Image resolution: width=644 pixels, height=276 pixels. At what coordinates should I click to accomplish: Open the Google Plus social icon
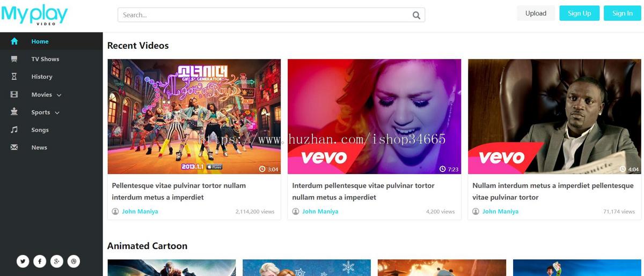tap(57, 261)
